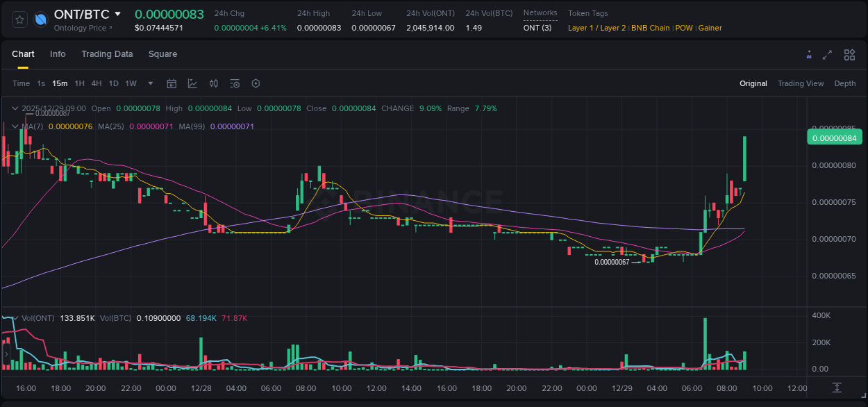The width and height of the screenshot is (868, 407).
Task: Open the ONT/BTC pair selector dropdown
Action: click(118, 13)
